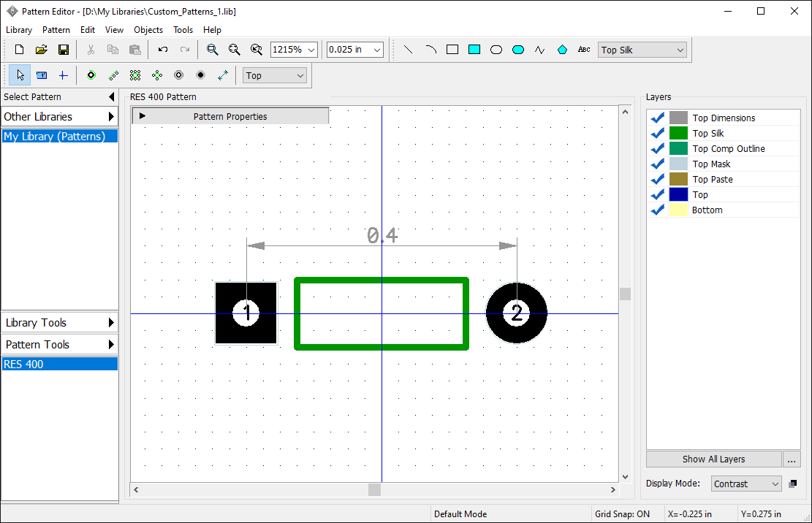Viewport: 812px width, 523px height.
Task: Select the filled Polygon tool
Action: (562, 50)
